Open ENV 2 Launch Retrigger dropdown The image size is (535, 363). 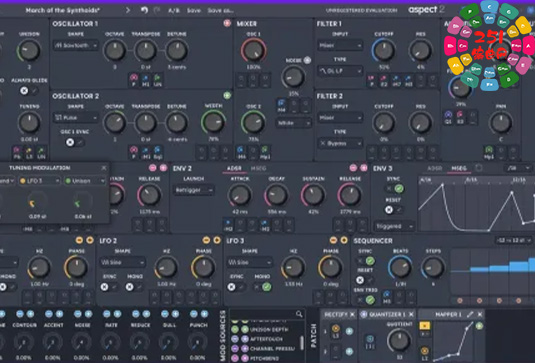tap(193, 190)
